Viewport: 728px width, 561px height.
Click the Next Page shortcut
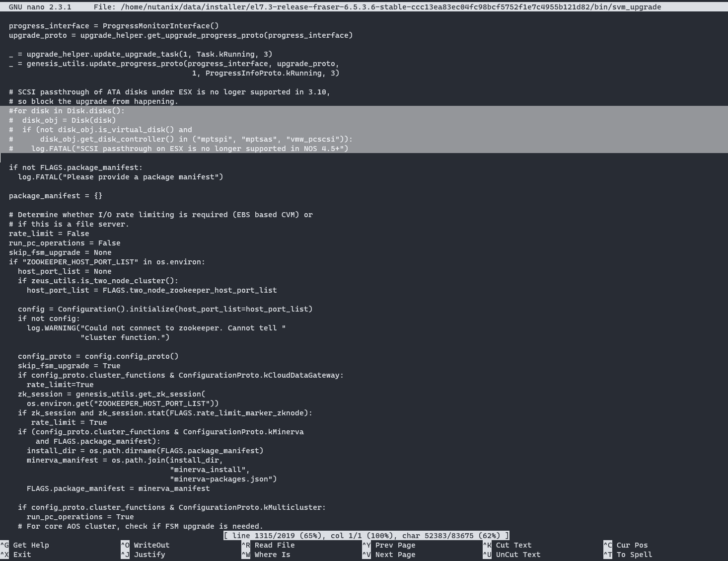(x=395, y=555)
